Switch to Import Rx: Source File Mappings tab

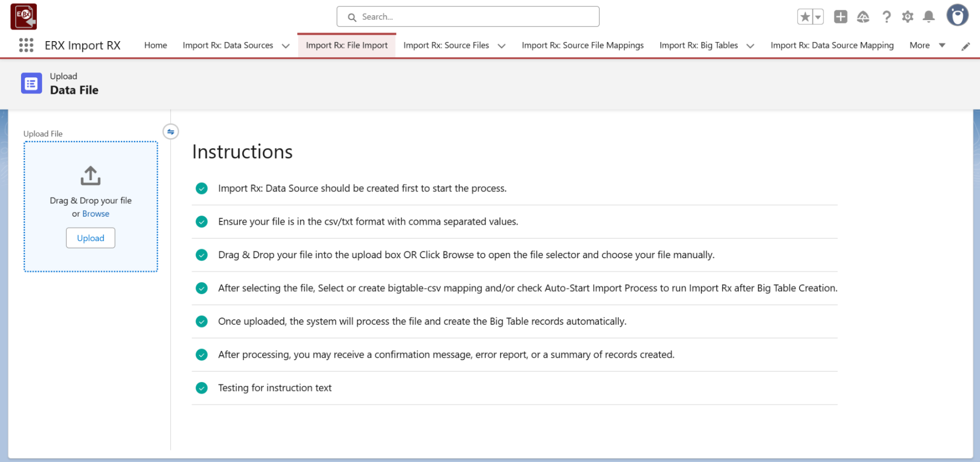tap(582, 45)
